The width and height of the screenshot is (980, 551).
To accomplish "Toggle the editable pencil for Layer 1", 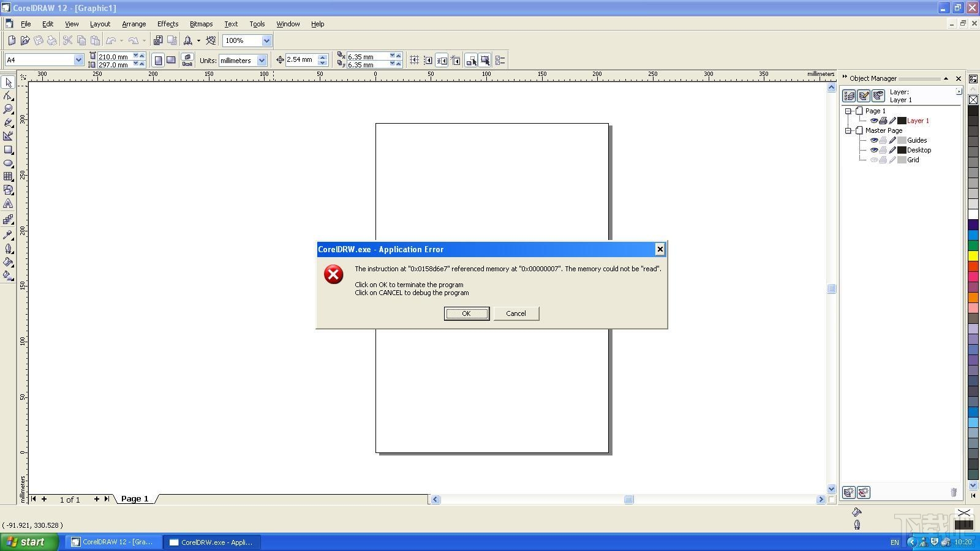I will [892, 121].
